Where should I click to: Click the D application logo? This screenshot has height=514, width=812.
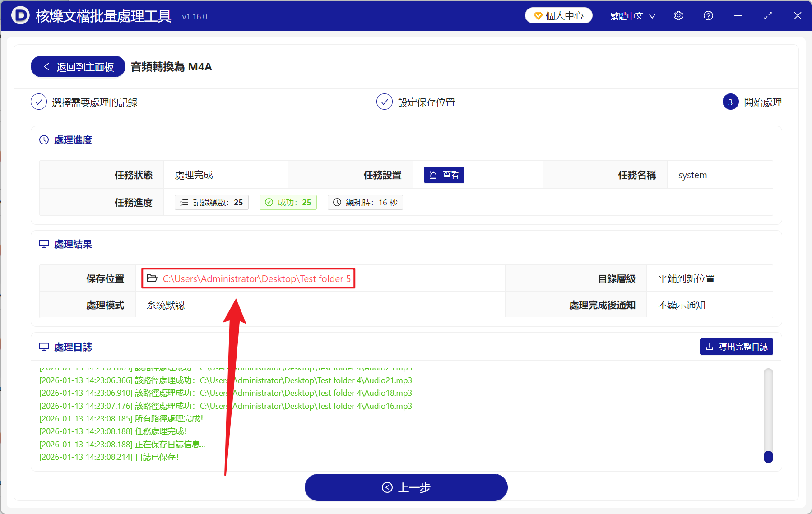point(20,15)
